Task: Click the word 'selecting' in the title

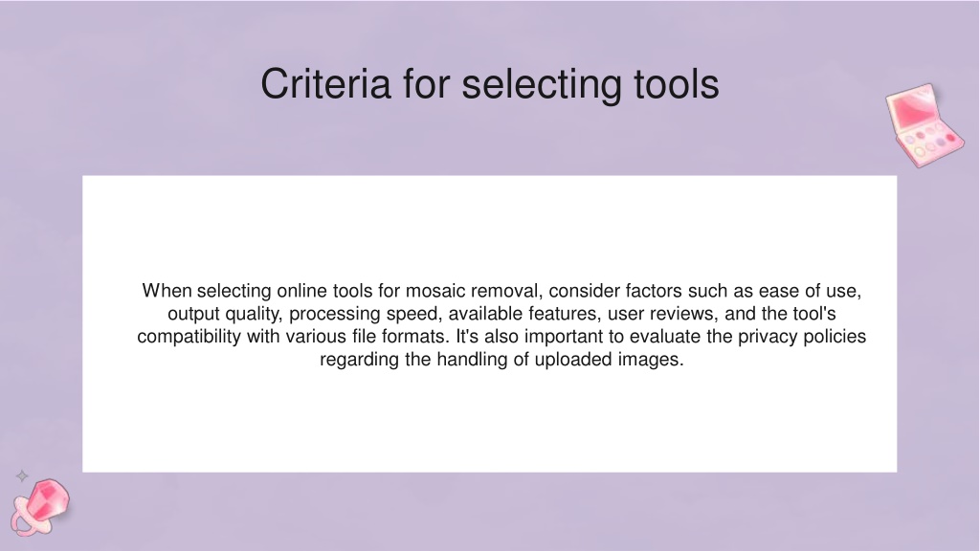Action: pos(542,85)
